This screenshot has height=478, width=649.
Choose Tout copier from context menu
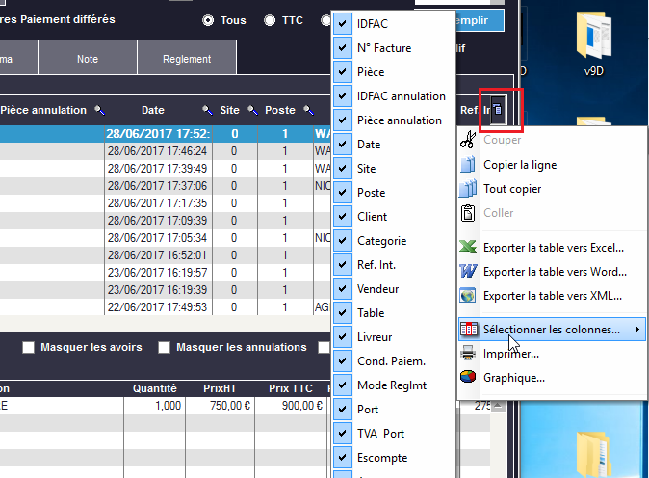pos(512,189)
